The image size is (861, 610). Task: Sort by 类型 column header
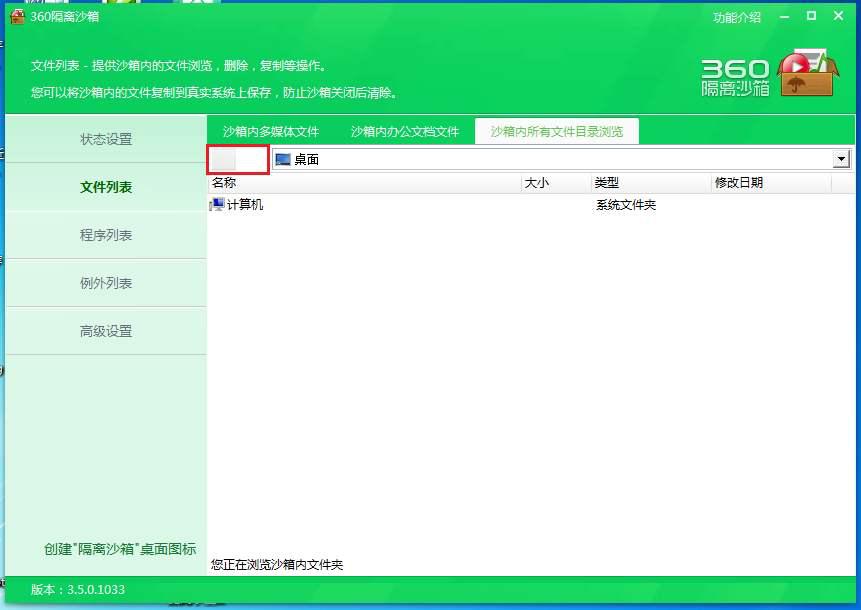(x=651, y=183)
